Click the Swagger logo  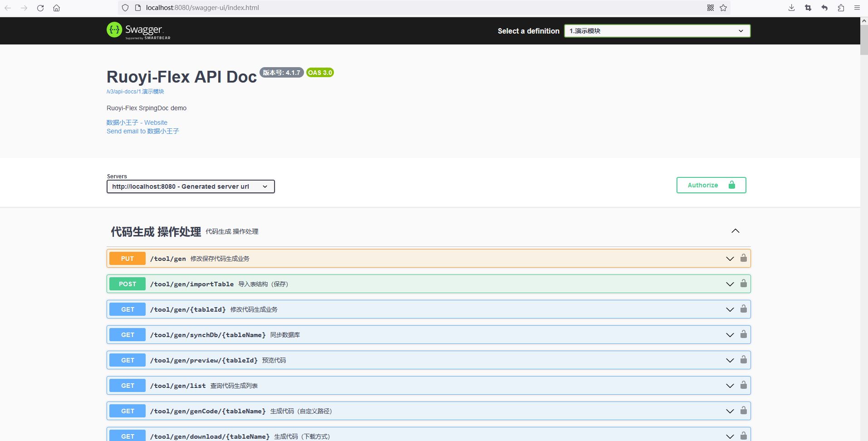(138, 30)
